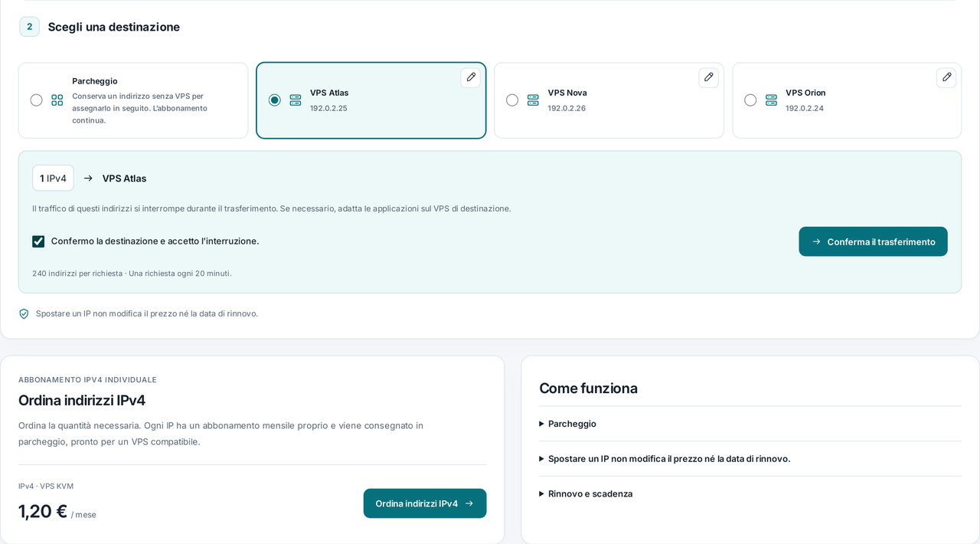The width and height of the screenshot is (980, 544).
Task: Click the 'Scegli una destinazione' heading
Action: point(114,27)
